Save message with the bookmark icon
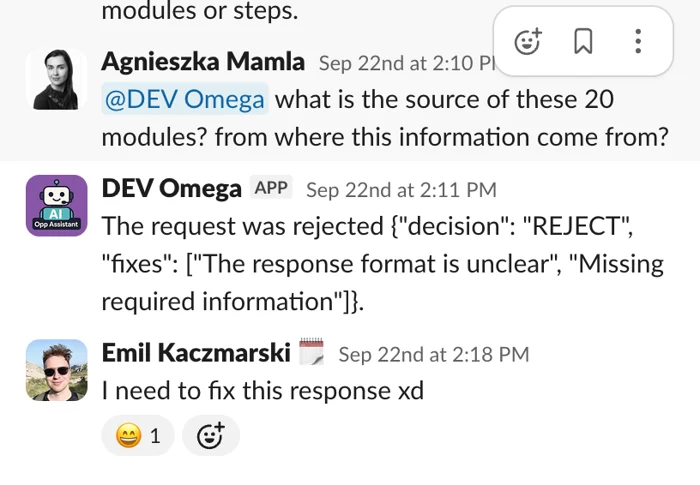700x485 pixels. pyautogui.click(x=583, y=41)
